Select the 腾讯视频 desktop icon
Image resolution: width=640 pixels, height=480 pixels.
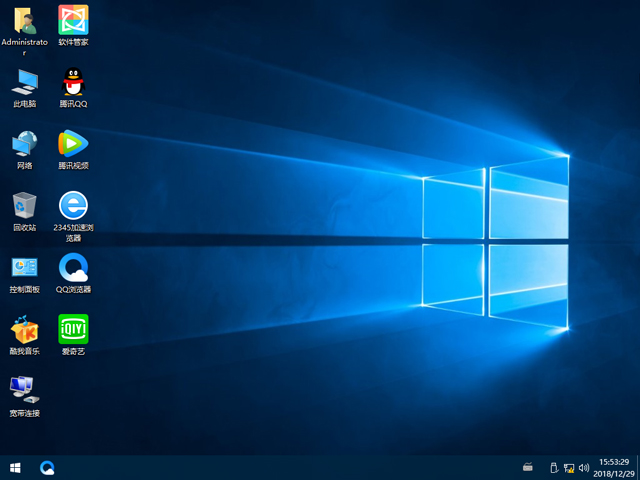click(x=73, y=143)
